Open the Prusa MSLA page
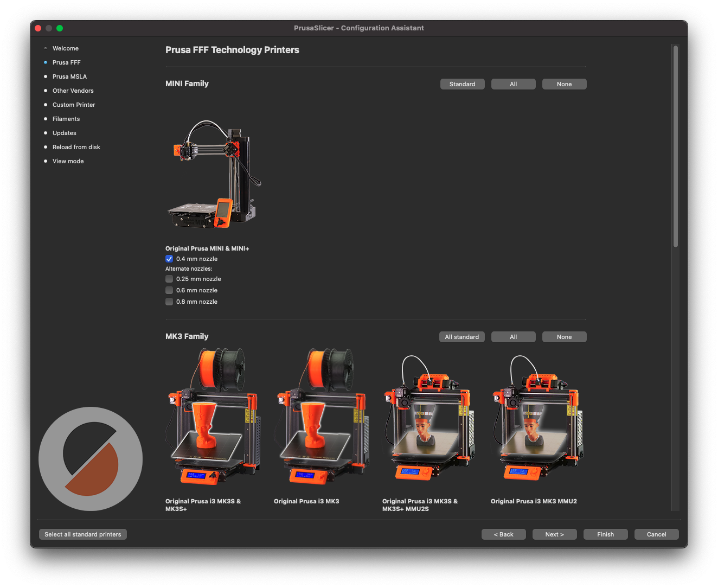 point(69,76)
